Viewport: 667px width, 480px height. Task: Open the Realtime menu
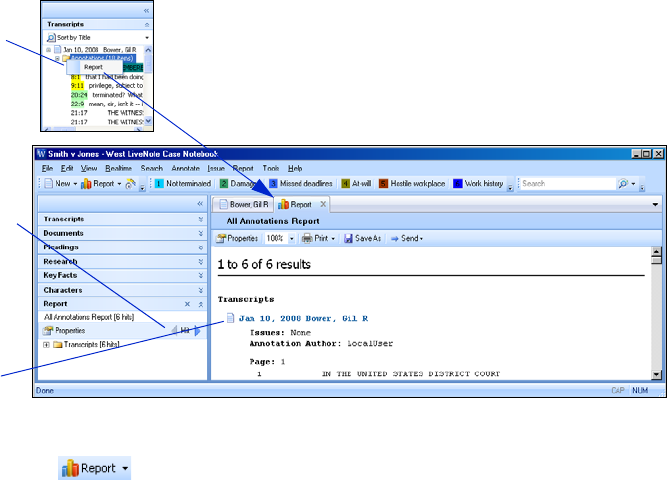pos(118,168)
